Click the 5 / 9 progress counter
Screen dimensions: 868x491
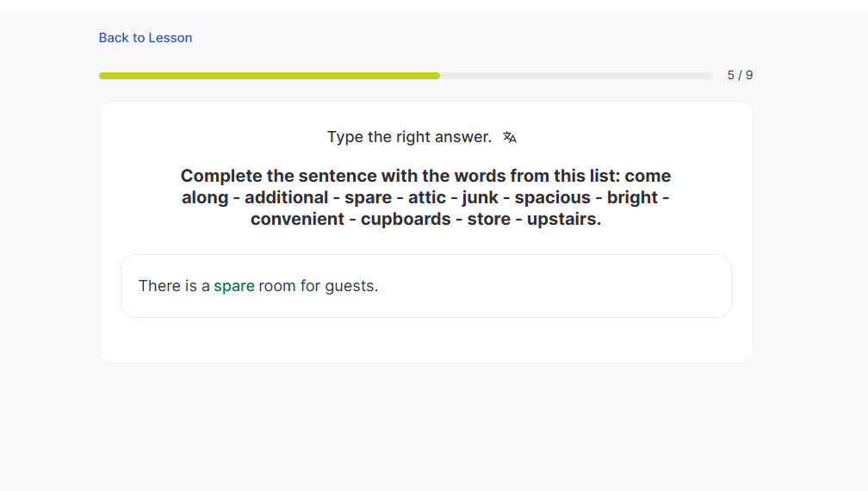coord(740,75)
